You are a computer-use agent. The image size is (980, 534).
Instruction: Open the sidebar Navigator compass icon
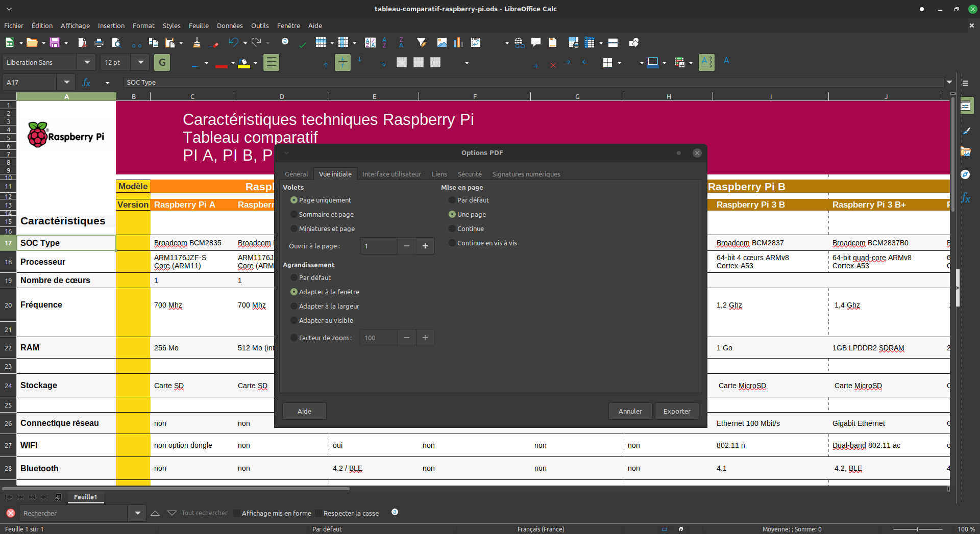pyautogui.click(x=965, y=174)
